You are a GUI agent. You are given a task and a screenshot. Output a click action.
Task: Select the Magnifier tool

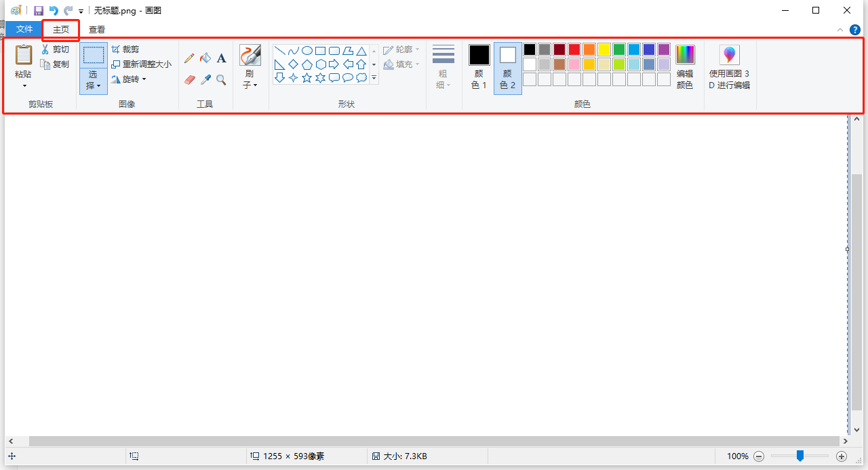tap(221, 79)
